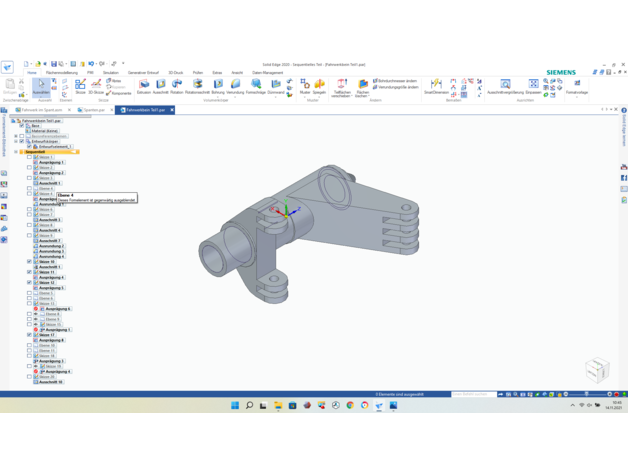628x472 pixels.
Task: Start a new Skizze sketch
Action: click(x=81, y=86)
